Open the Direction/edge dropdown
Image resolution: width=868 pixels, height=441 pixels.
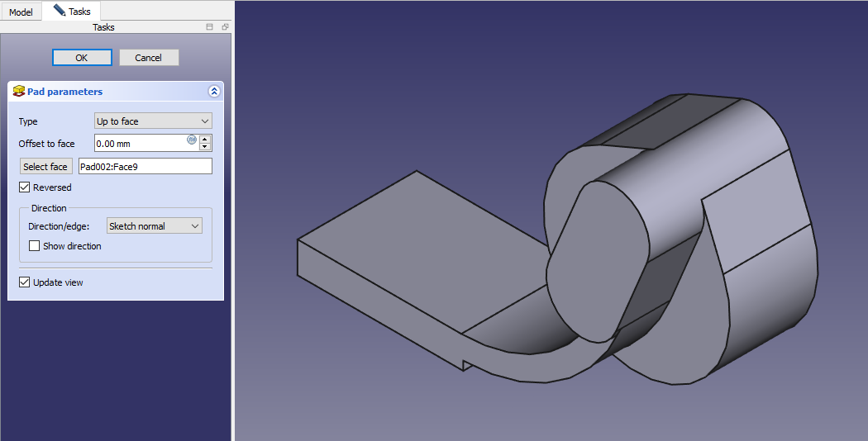coord(155,226)
